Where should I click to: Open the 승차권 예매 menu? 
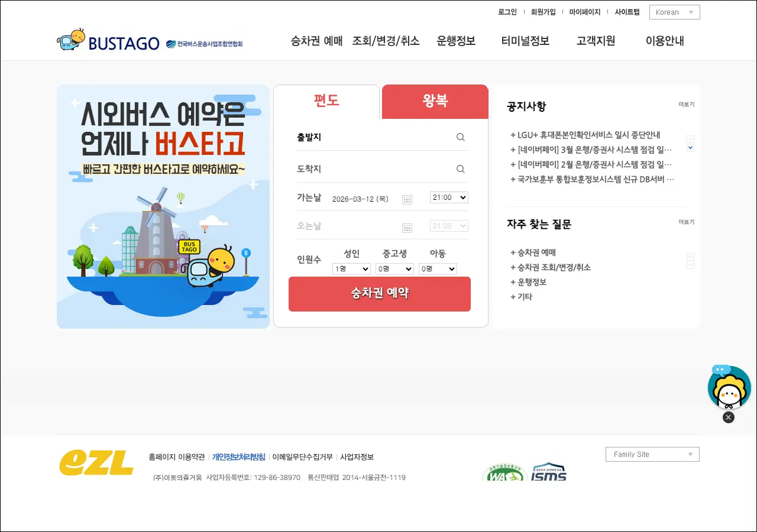tap(316, 41)
